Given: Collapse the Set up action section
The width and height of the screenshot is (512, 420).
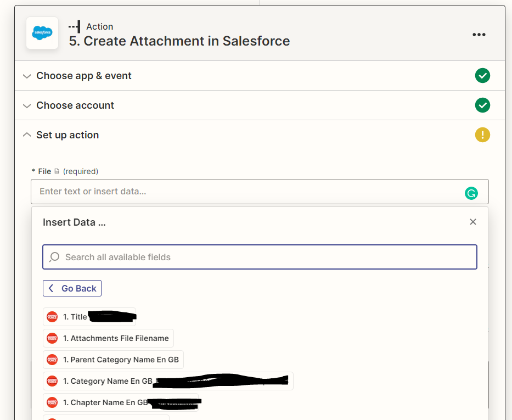Looking at the screenshot, I should tap(260, 135).
